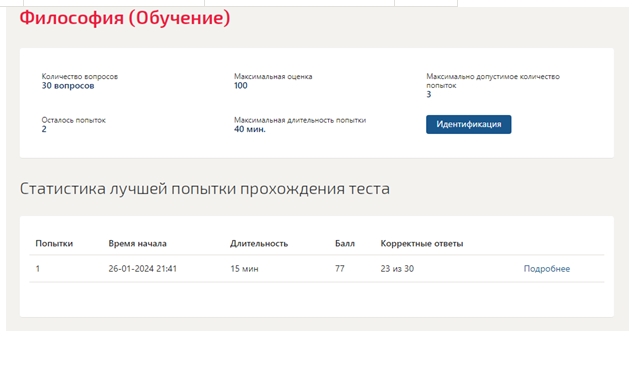Screen dimensions: 643x367
Task: Click the Длительность column header
Action: [259, 243]
